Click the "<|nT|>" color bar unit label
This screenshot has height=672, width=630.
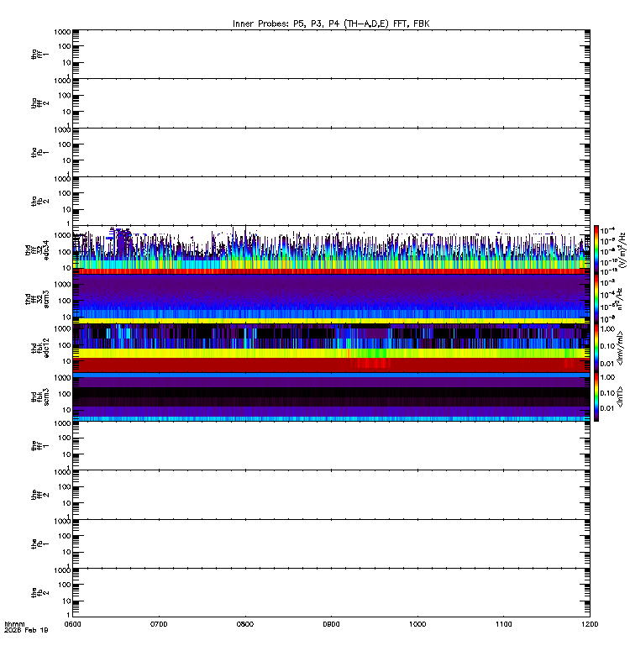point(620,396)
